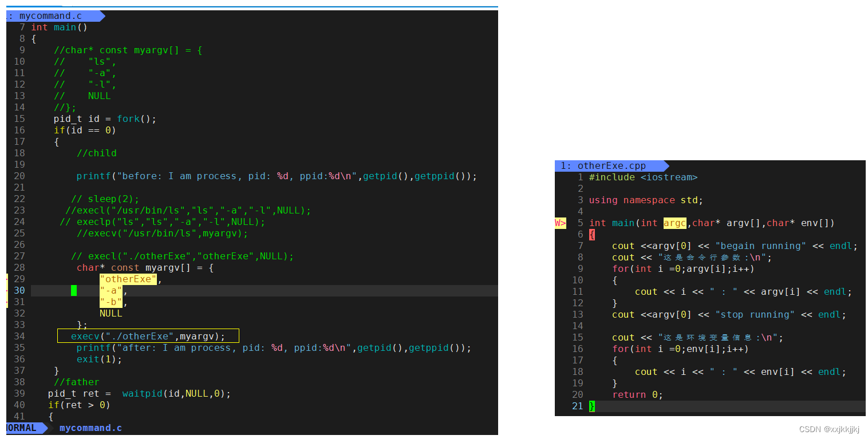The height and width of the screenshot is (439, 868).
Task: Click the highlighted opening brace on line 6
Action: click(x=592, y=234)
